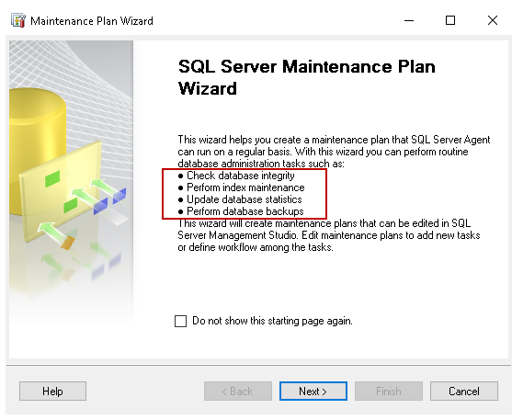The width and height of the screenshot is (512, 420).
Task: Click the 'SQL Server Maintenance Plan Wizard' heading
Action: pyautogui.click(x=307, y=77)
